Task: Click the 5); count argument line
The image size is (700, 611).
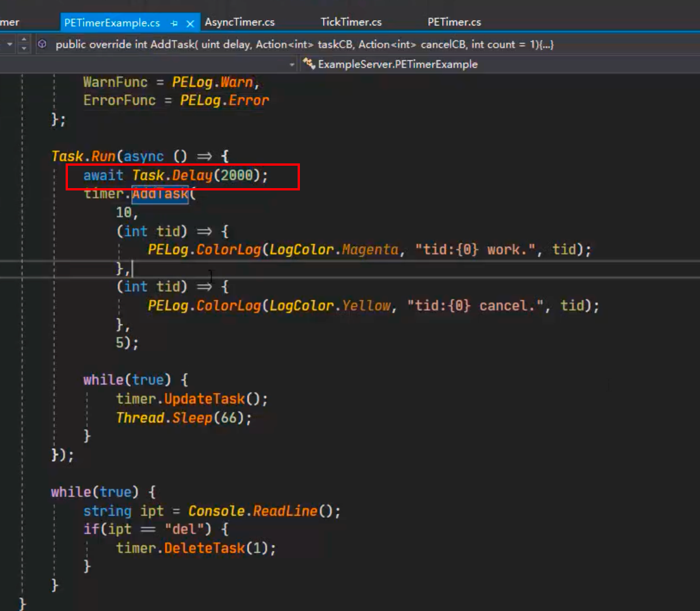Action: click(127, 343)
